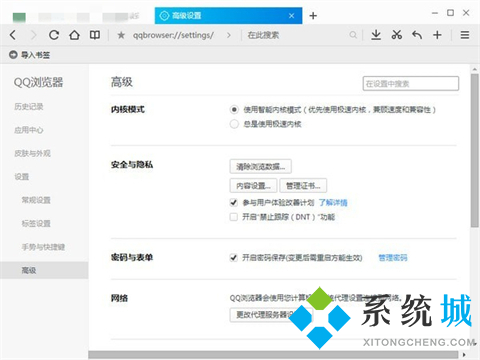Click the 在此搜索 search box

coord(297,35)
